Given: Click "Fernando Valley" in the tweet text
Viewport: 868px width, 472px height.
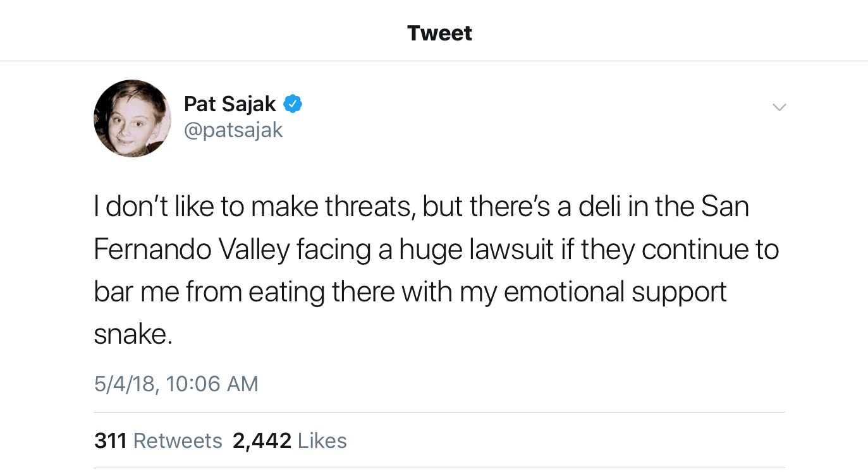Looking at the screenshot, I should pos(191,250).
